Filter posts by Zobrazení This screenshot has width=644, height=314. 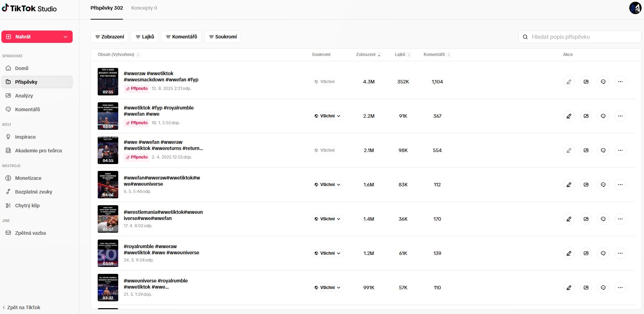pyautogui.click(x=109, y=37)
